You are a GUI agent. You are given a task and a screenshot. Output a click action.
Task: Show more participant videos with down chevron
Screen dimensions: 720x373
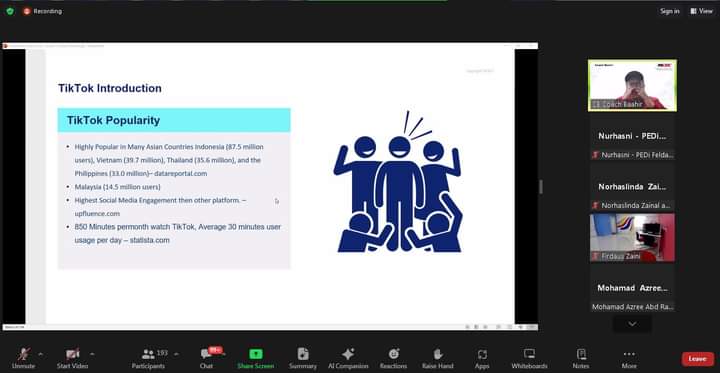632,324
